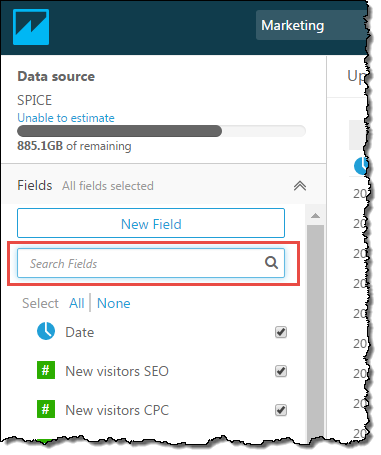The image size is (381, 455).
Task: Uncheck the Date field checkbox
Action: point(281,332)
